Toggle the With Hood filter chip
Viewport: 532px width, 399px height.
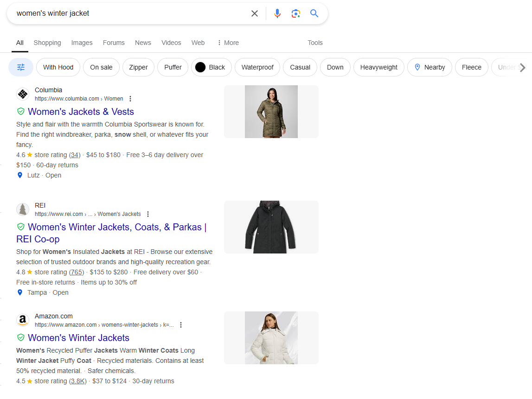pyautogui.click(x=58, y=67)
